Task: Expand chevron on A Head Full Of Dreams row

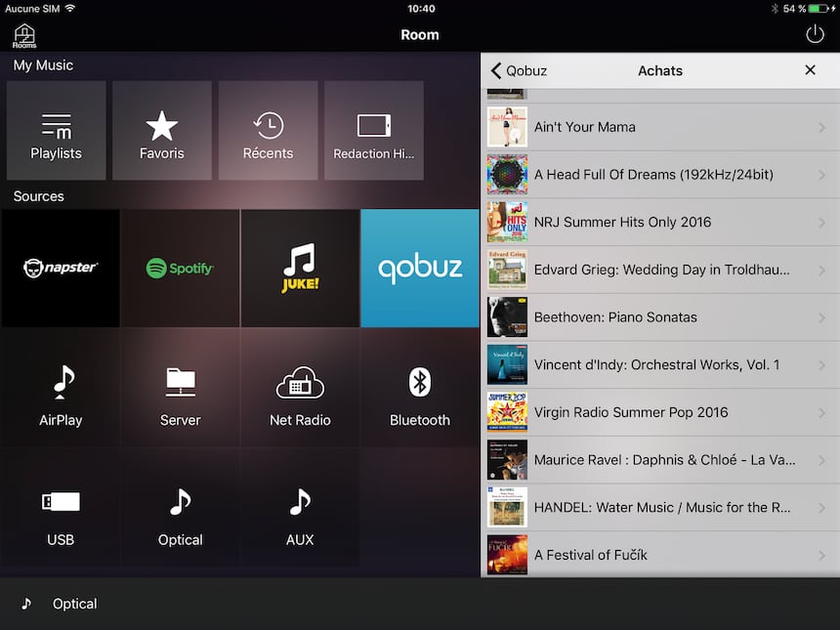Action: (821, 175)
